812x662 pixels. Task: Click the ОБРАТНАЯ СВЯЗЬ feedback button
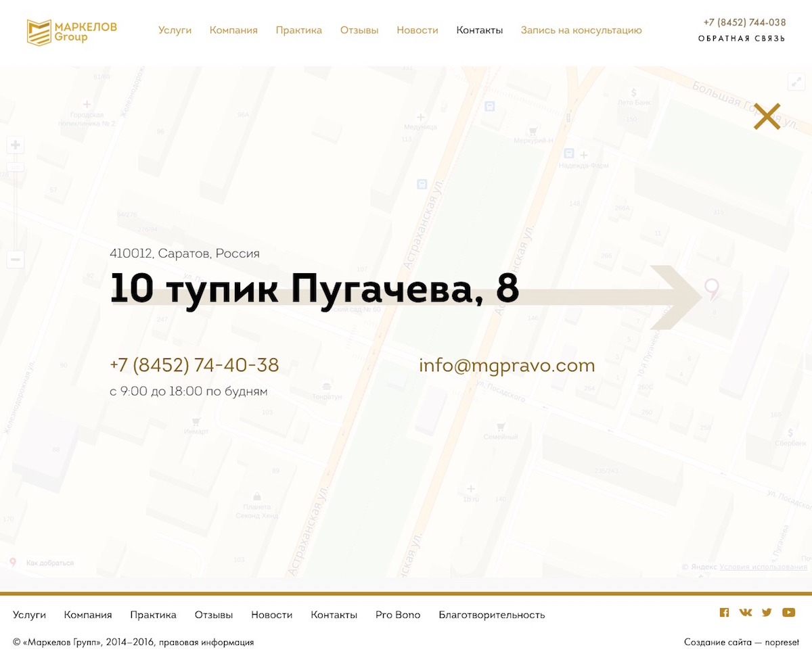(742, 39)
